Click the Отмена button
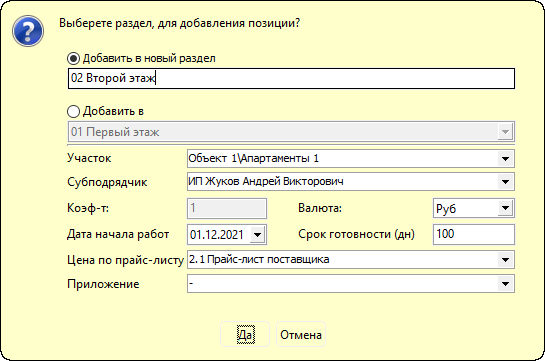This screenshot has height=361, width=545. tap(301, 334)
